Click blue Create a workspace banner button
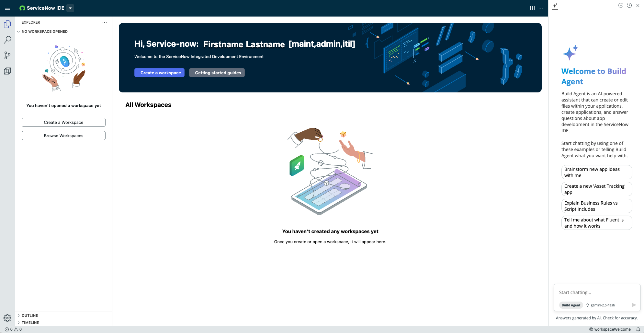The width and height of the screenshot is (644, 333). pyautogui.click(x=159, y=73)
